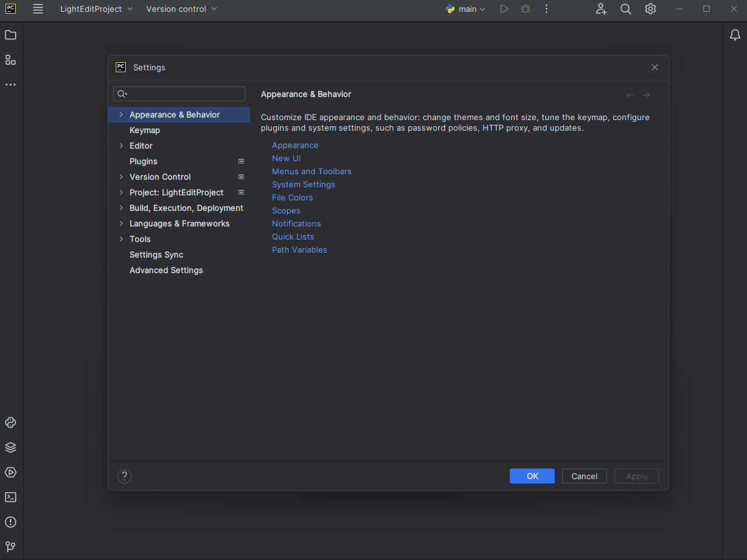Click the project-level marker icon beside Project: LightEditProject
This screenshot has width=747, height=560.
click(242, 192)
